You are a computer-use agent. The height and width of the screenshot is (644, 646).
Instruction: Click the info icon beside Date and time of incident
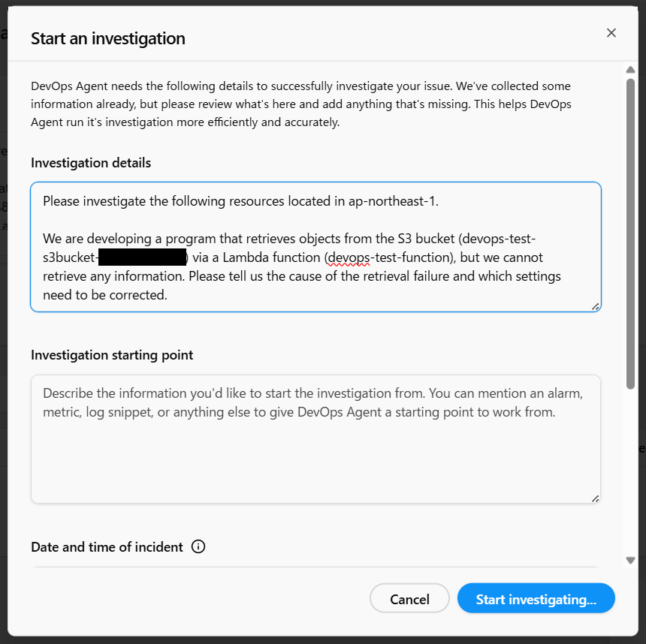(198, 547)
